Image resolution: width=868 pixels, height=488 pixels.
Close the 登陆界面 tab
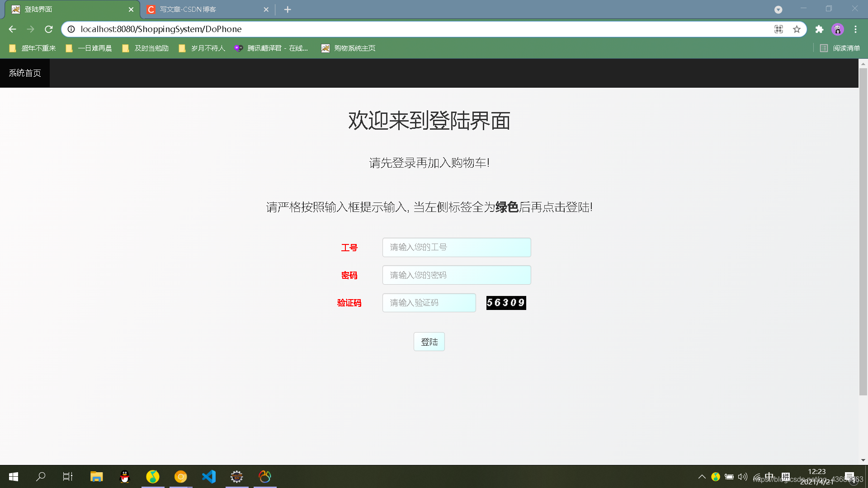click(131, 9)
